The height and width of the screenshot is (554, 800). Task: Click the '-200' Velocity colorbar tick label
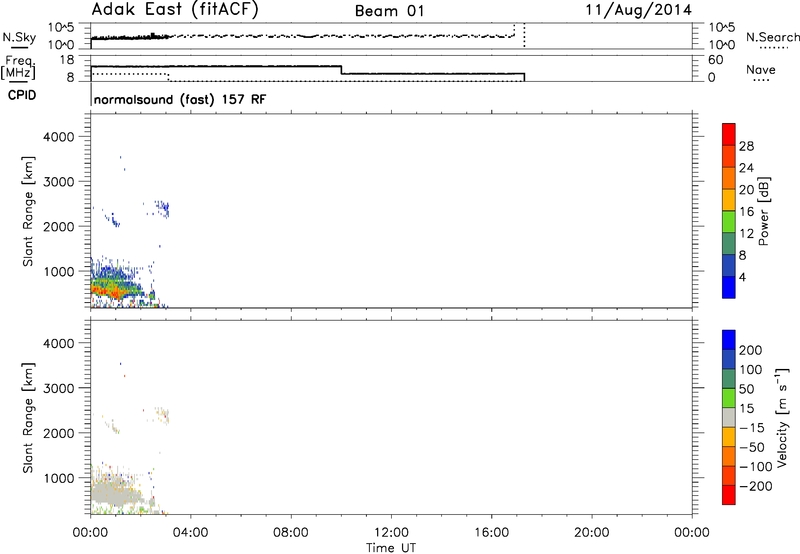(755, 486)
